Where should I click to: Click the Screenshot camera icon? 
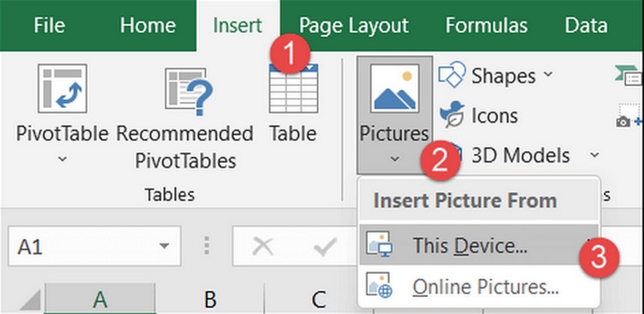pos(629,116)
